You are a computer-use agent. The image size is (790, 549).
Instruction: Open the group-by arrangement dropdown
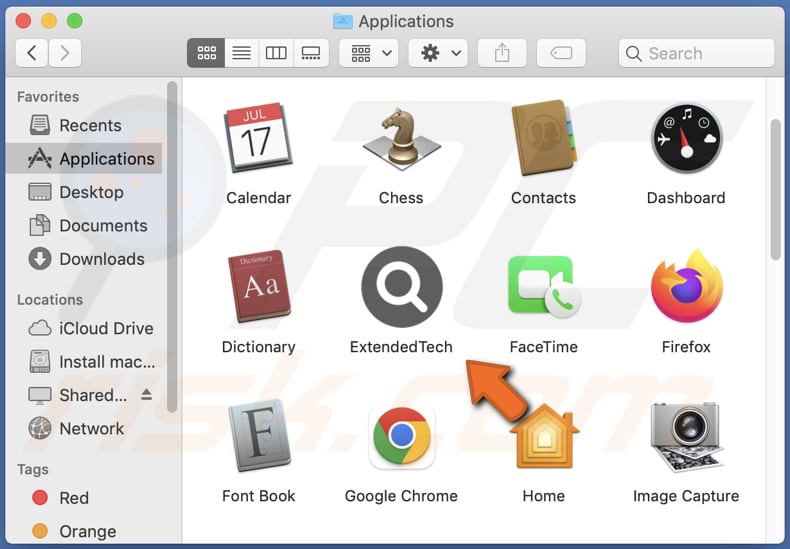pyautogui.click(x=369, y=53)
